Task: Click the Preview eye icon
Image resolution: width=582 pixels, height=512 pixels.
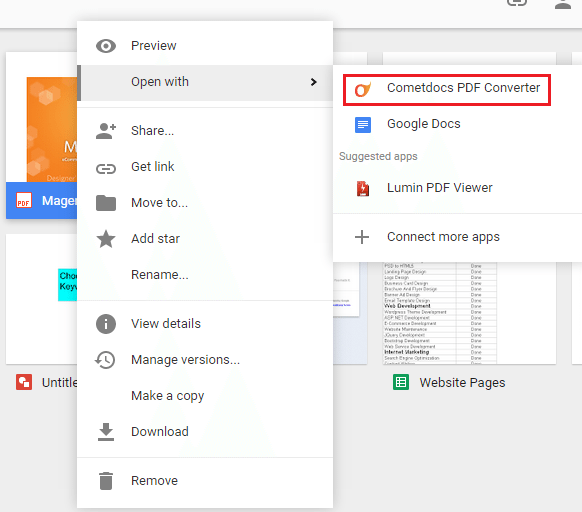Action: click(x=106, y=46)
